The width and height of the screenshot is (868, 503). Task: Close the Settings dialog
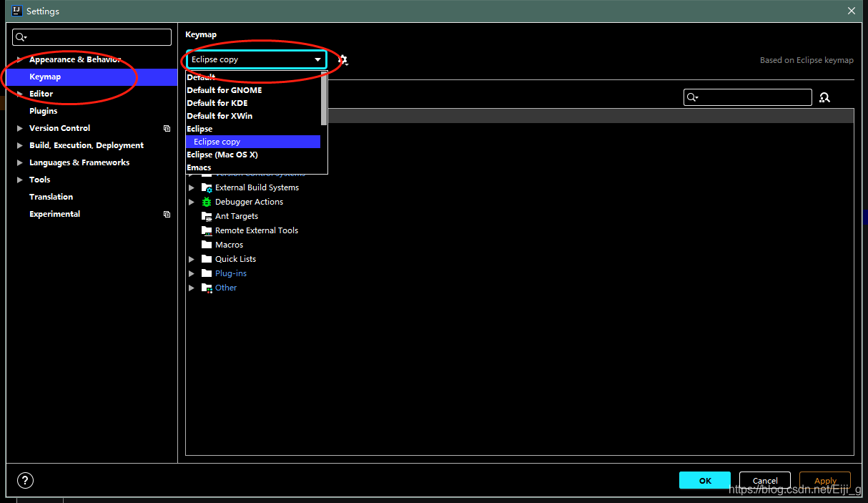[x=851, y=11]
